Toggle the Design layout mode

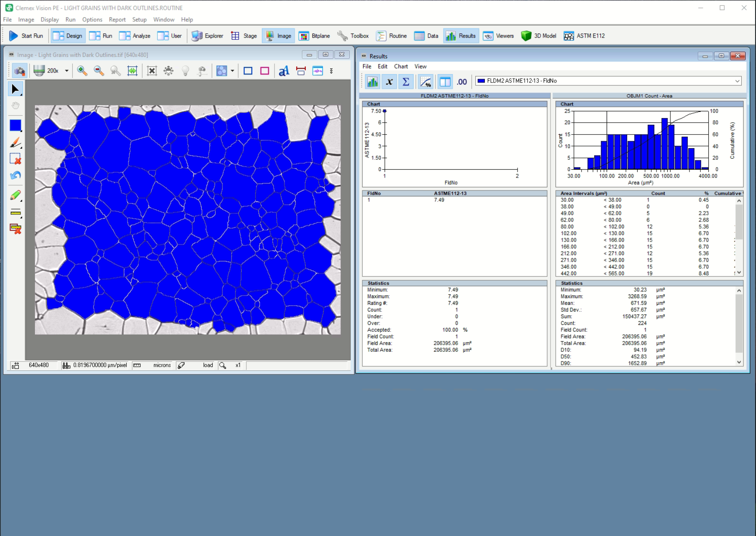[x=68, y=36]
